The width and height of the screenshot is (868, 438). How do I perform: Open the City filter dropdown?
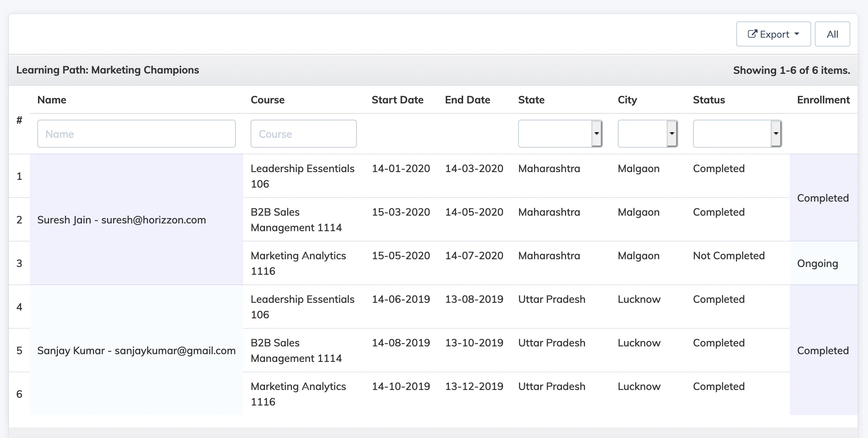[648, 134]
